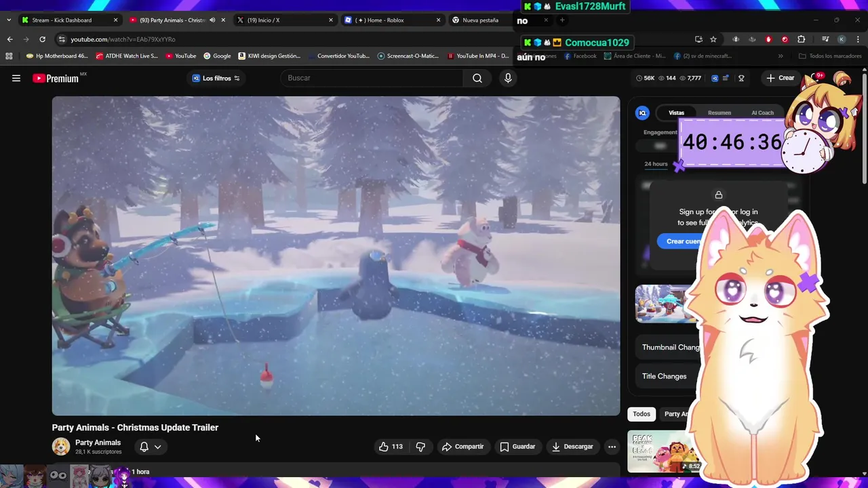The height and width of the screenshot is (488, 868).
Task: Dislike the video with thumbs down
Action: tap(420, 447)
